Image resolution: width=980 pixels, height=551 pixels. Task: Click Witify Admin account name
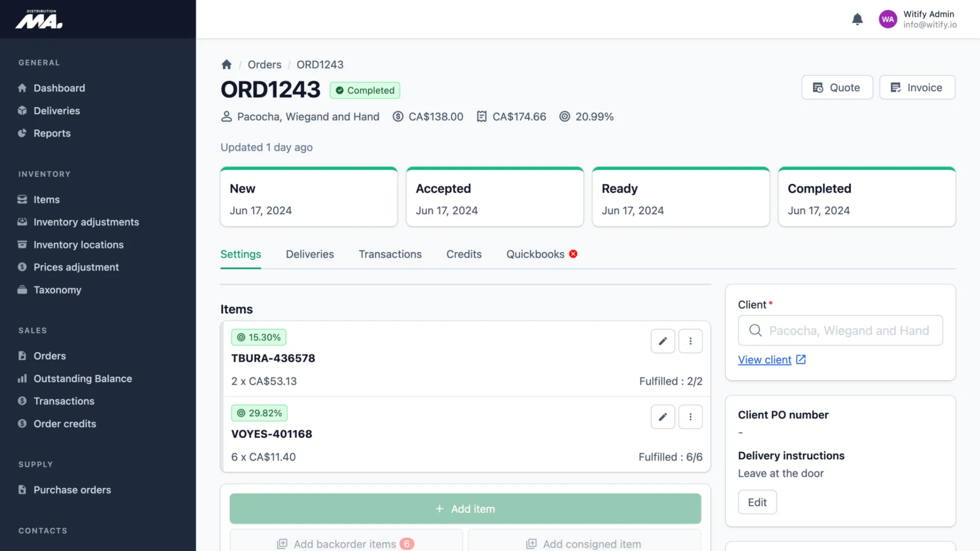pos(929,14)
